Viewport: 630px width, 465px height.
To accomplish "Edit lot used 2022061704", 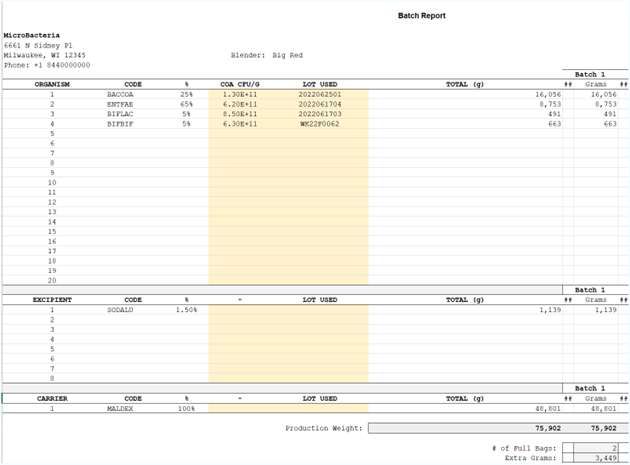I will click(320, 104).
